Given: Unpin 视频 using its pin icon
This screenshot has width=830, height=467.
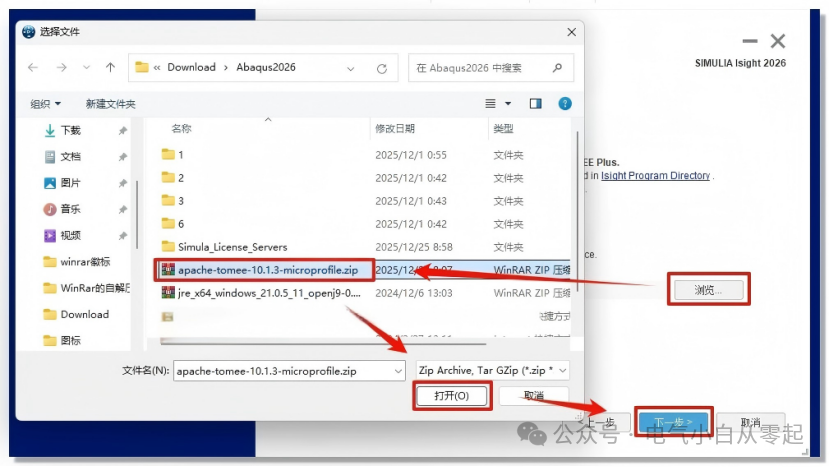Looking at the screenshot, I should (x=122, y=236).
